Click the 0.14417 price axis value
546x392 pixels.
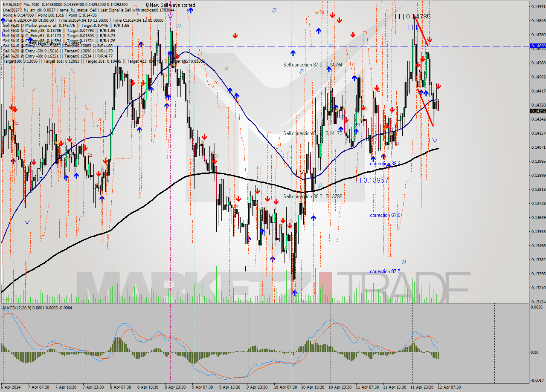538,91
